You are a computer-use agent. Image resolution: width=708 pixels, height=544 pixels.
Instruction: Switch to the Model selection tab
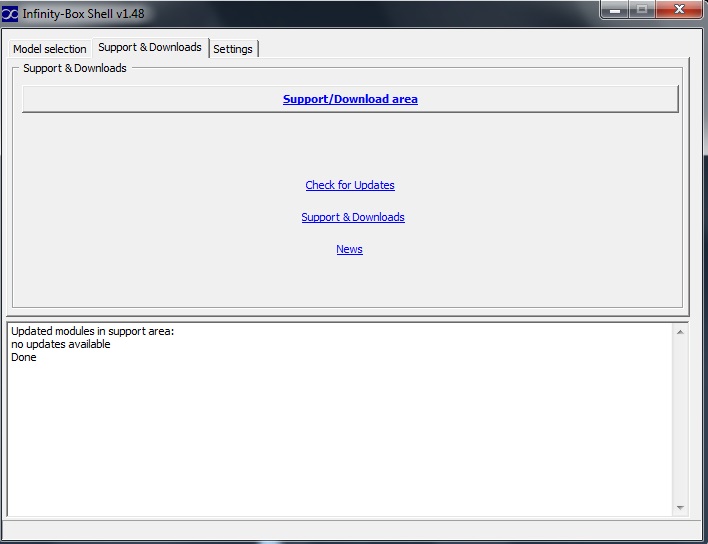click(49, 49)
